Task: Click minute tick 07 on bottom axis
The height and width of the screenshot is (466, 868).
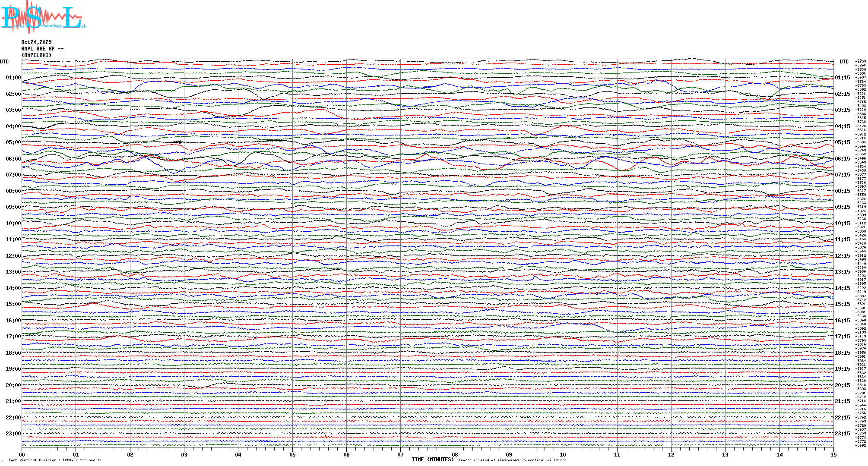Action: click(x=400, y=454)
